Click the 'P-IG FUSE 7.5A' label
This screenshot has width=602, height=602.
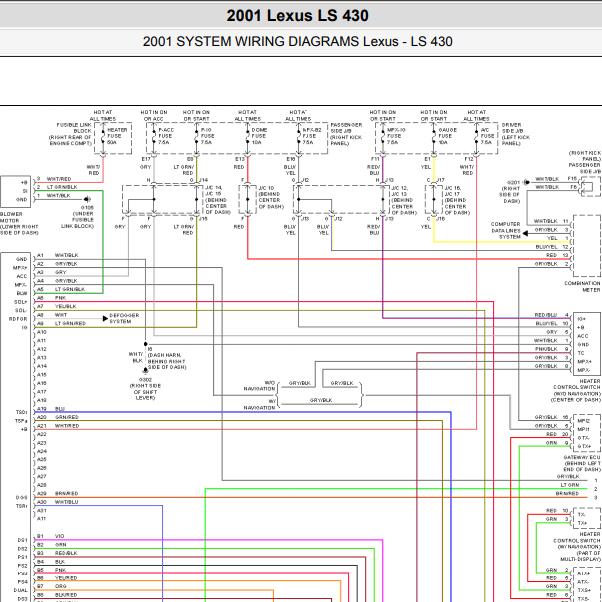click(207, 136)
